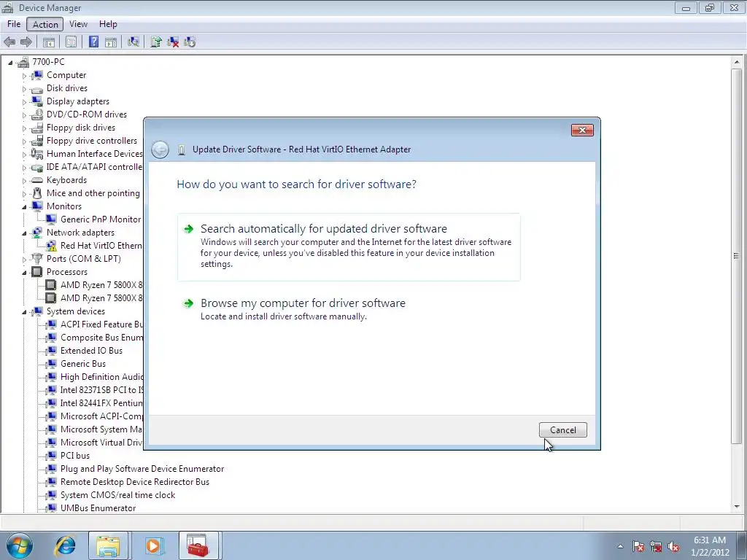Open Windows Media Player from taskbar

(153, 545)
